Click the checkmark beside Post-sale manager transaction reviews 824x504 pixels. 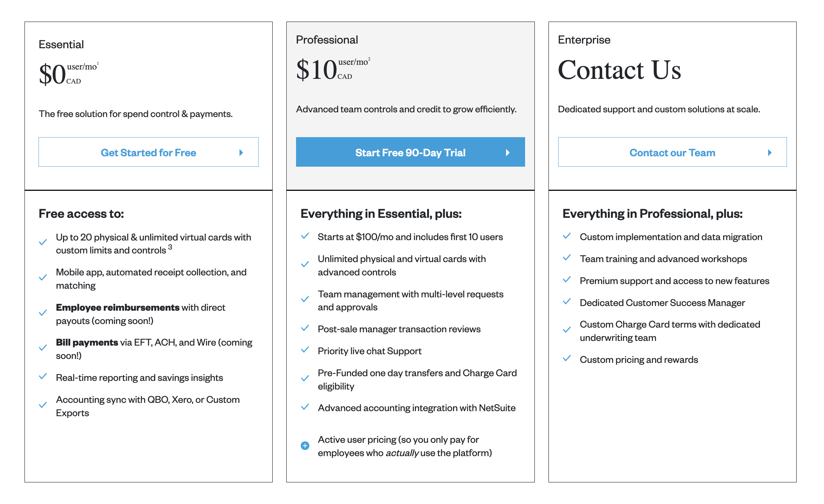coord(305,328)
